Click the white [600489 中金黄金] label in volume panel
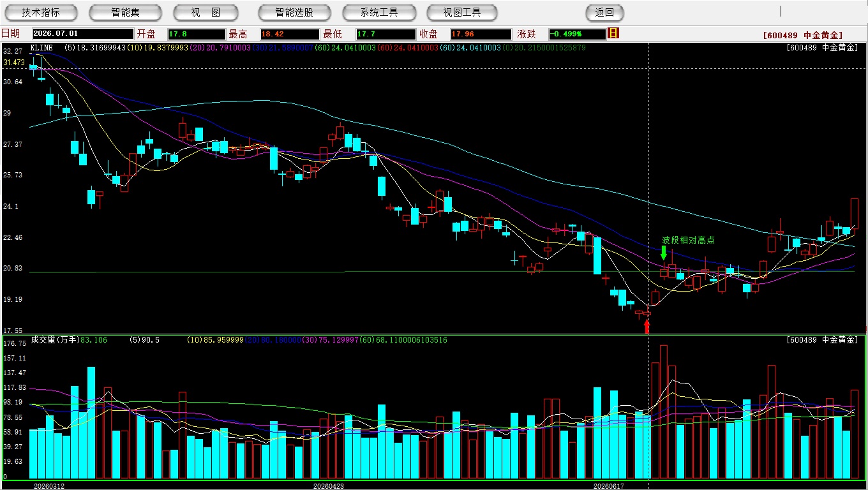Screen dimensions: 868x490 [x=823, y=340]
